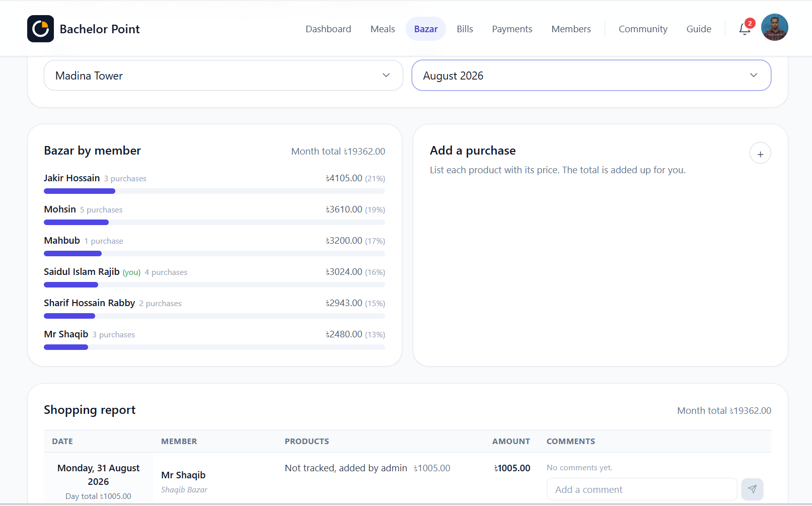Open the Community link

(x=643, y=29)
